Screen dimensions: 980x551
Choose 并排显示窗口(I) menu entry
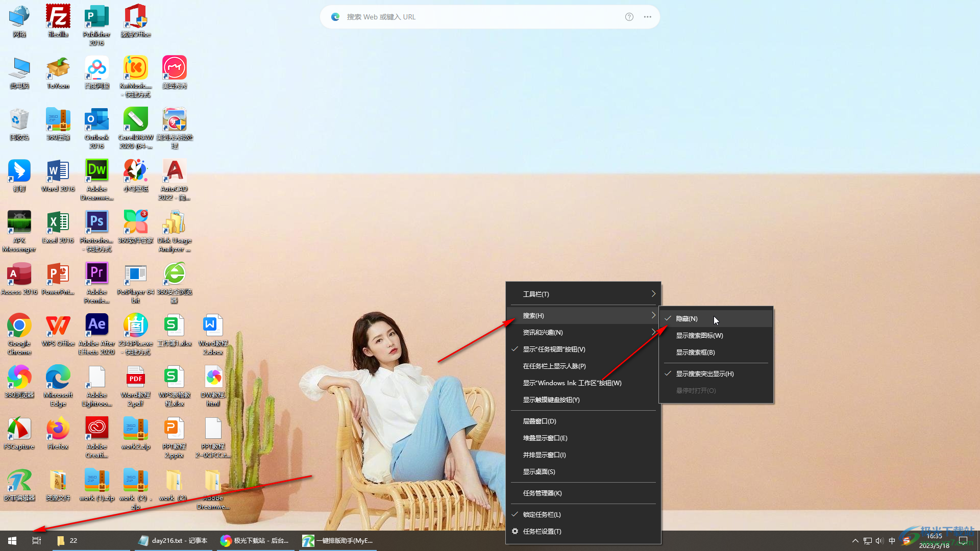point(583,455)
